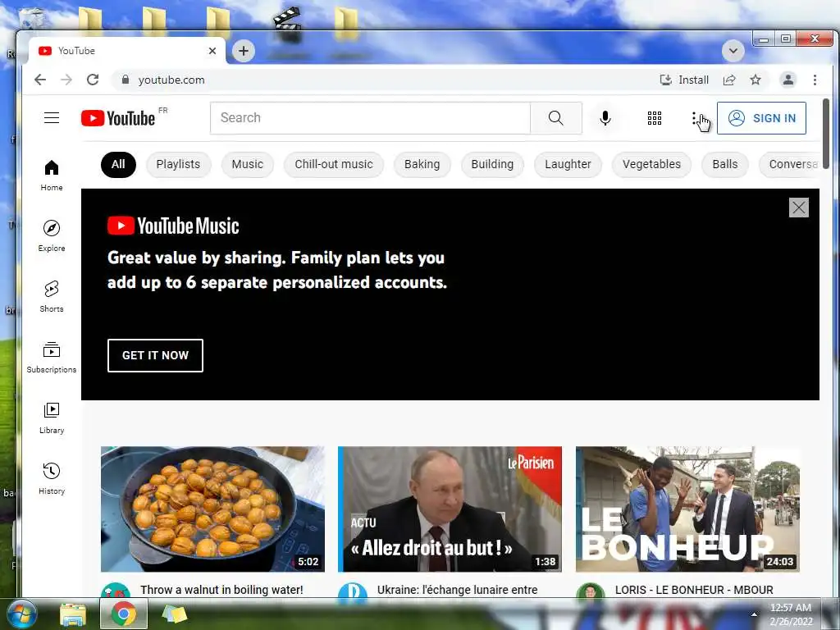The image size is (840, 630).
Task: Close the YouTube tab
Action: 212,51
